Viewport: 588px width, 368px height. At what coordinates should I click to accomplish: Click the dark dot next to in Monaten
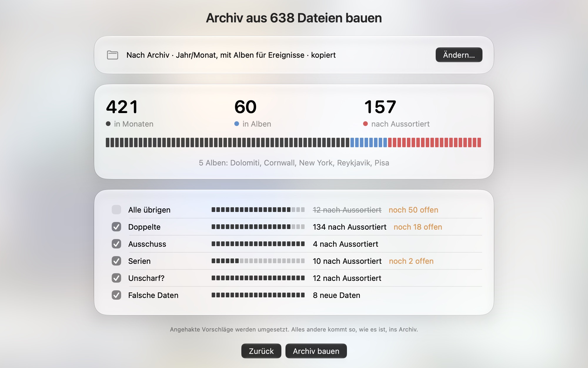[x=108, y=124]
